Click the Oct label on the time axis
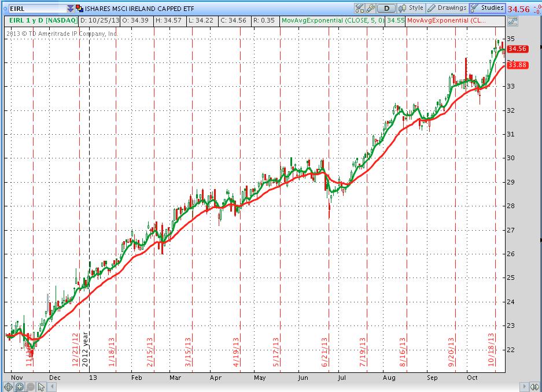The image size is (542, 392). (472, 378)
